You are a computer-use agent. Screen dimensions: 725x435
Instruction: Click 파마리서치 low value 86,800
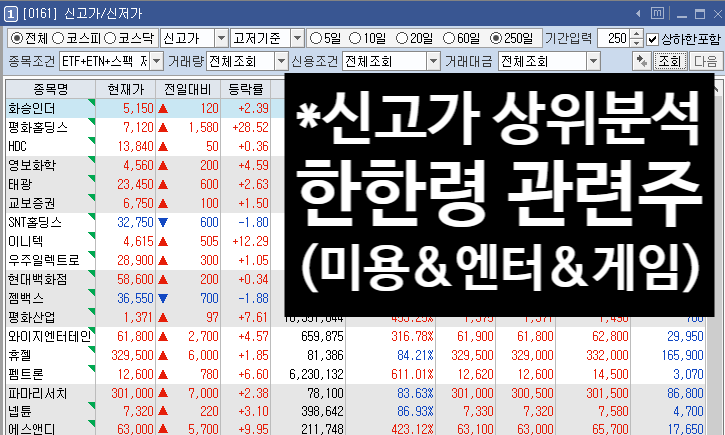(685, 393)
